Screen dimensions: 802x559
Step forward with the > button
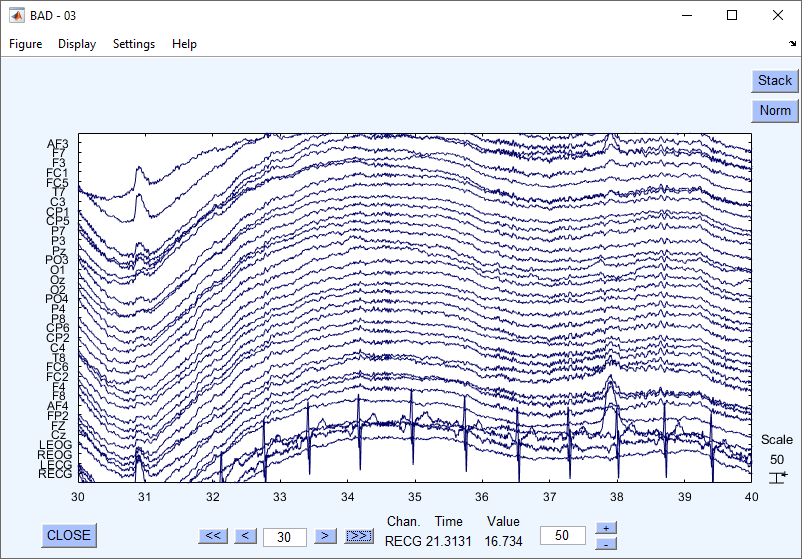click(325, 536)
